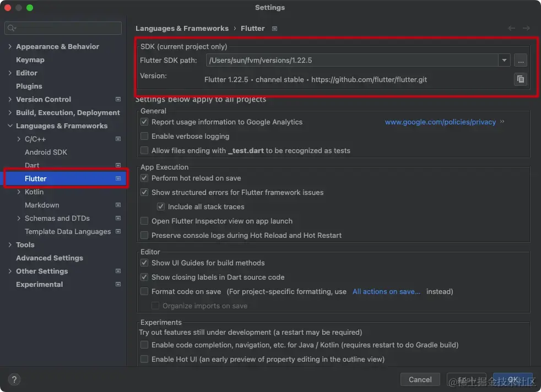Expand Version Control section
The width and height of the screenshot is (541, 392).
pos(10,99)
